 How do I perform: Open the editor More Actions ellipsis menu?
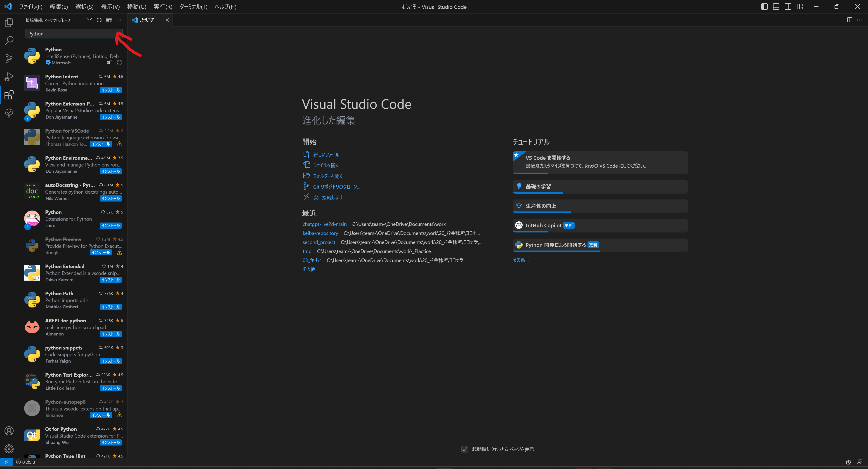(860, 20)
